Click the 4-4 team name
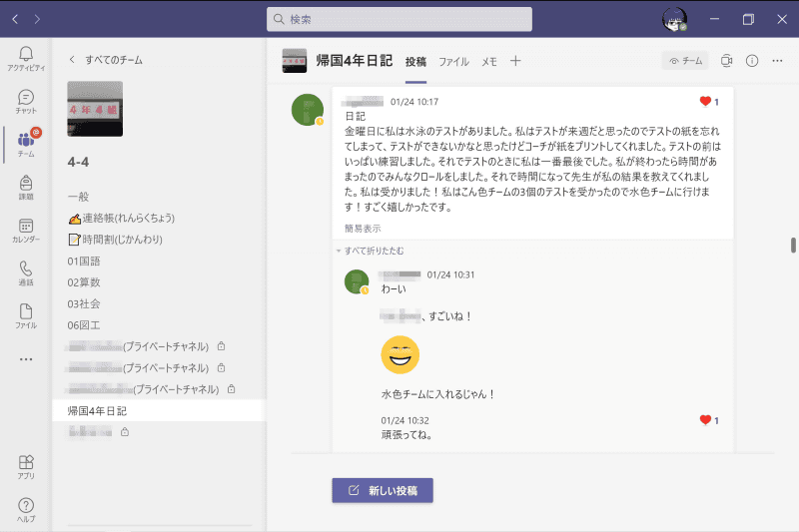Screen dimensions: 799x532 [x=78, y=162]
